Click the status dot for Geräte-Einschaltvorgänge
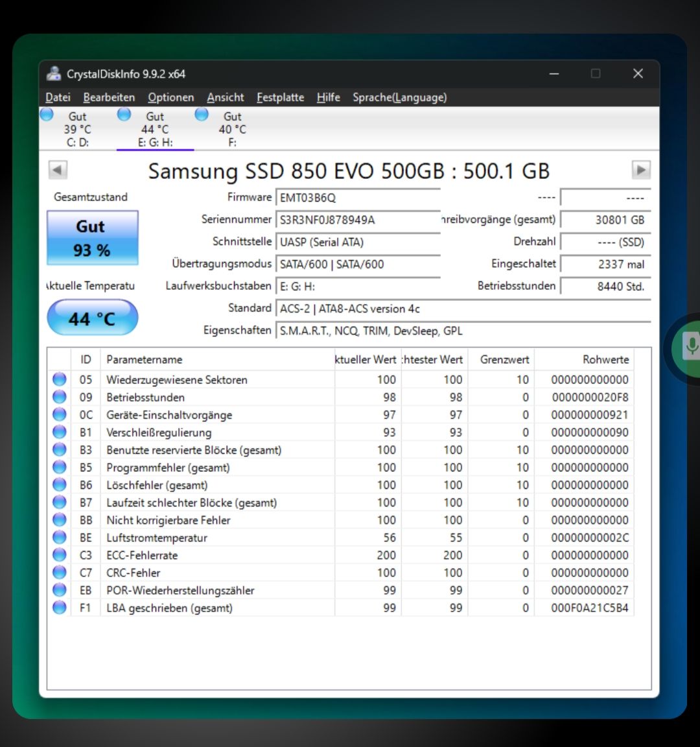This screenshot has width=700, height=747. [x=60, y=414]
